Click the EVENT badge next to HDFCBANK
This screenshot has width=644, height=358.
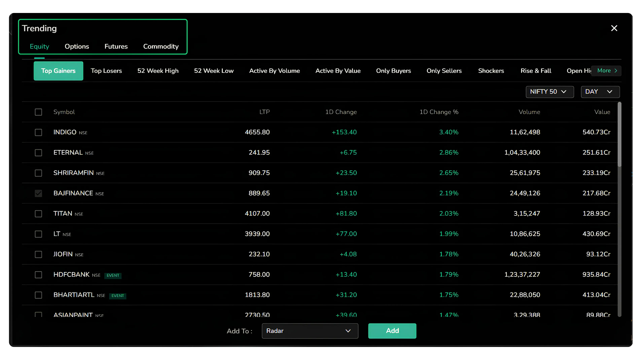(113, 275)
